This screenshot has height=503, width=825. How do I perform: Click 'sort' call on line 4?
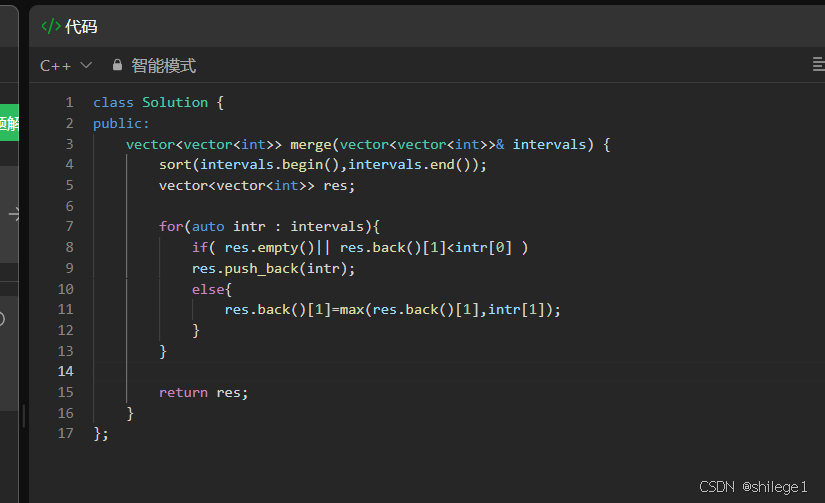click(175, 165)
